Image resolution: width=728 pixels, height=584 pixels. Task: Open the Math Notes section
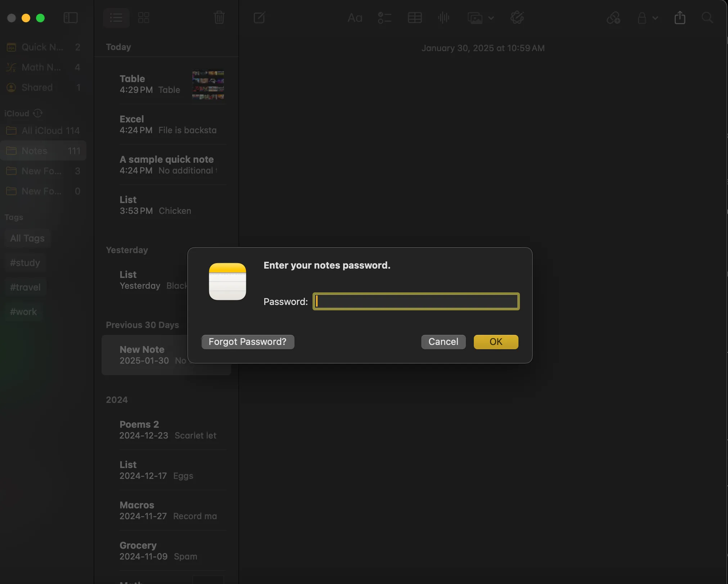(40, 67)
